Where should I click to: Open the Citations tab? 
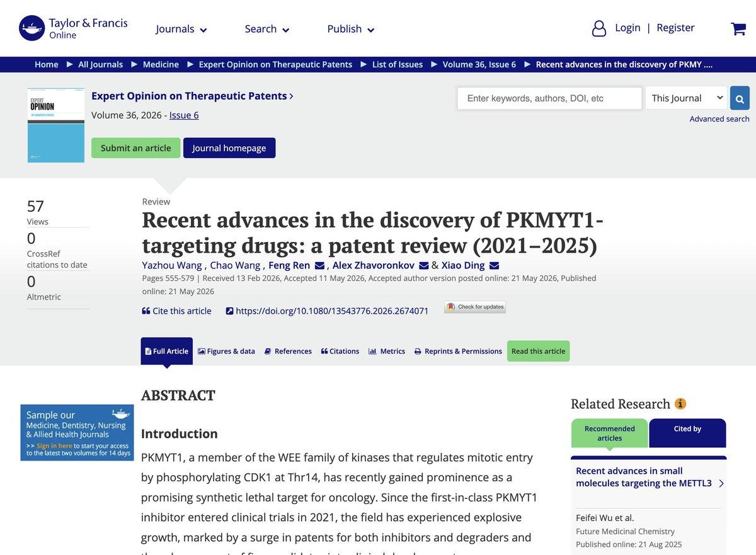coord(340,351)
